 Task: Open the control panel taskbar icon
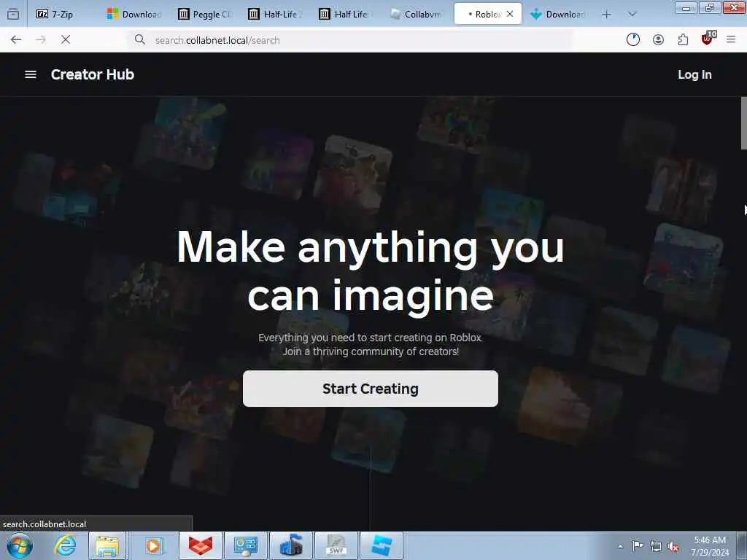click(246, 545)
